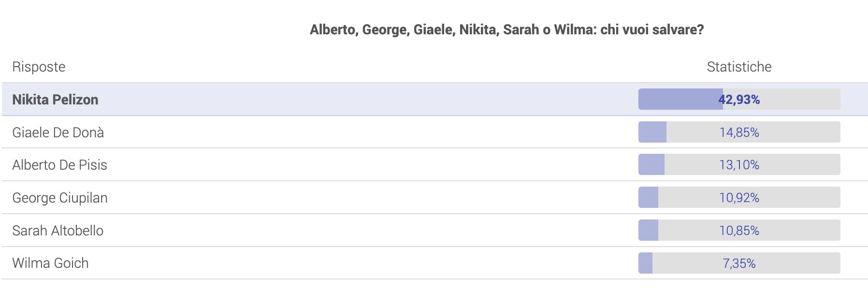Click the 7,35% percentage label
Screen dimensions: 868x292
[x=739, y=263]
